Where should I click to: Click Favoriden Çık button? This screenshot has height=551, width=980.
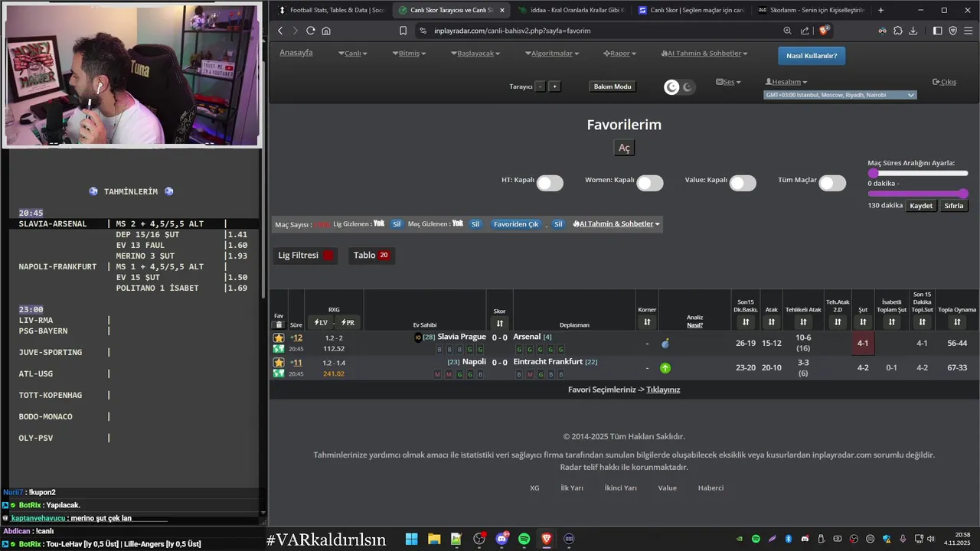(x=516, y=224)
